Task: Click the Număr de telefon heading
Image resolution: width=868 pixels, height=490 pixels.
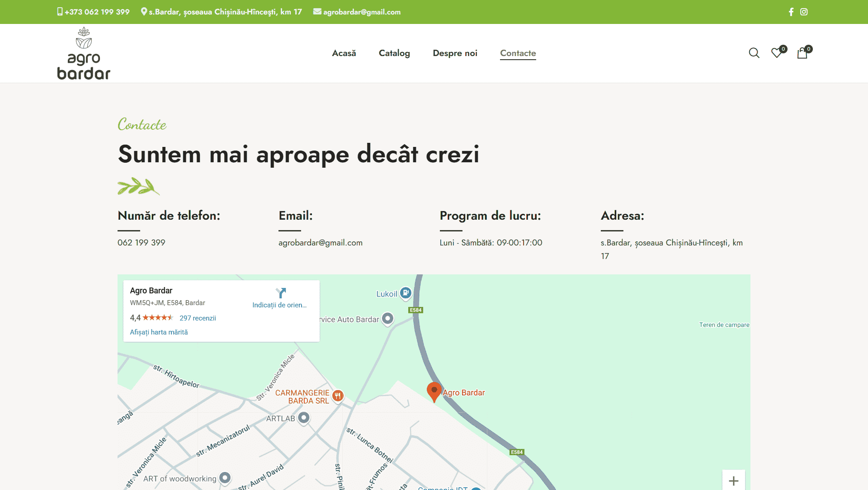Action: tap(169, 216)
